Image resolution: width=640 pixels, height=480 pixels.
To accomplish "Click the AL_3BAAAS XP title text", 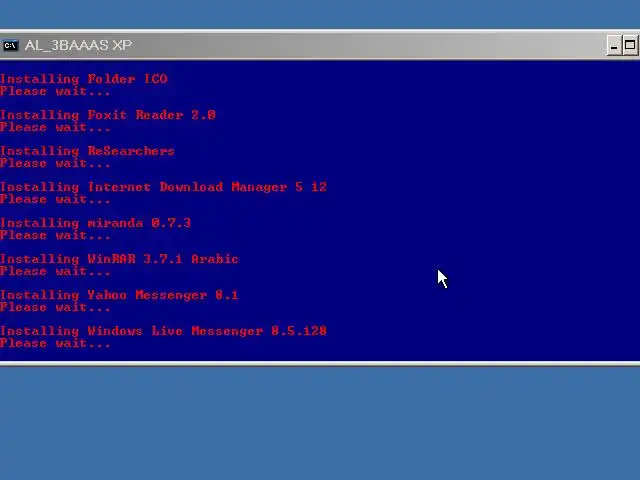I will [x=78, y=45].
